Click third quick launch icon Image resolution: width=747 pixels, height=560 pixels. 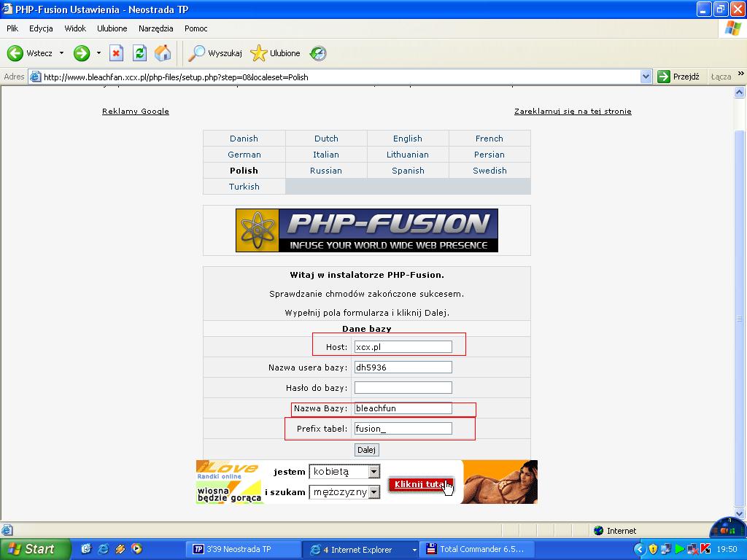pos(120,549)
